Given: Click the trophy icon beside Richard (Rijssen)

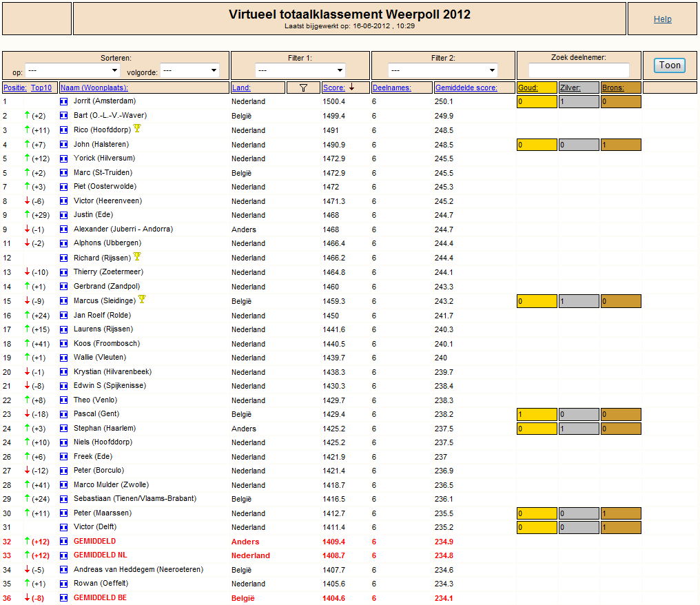Looking at the screenshot, I should (137, 256).
